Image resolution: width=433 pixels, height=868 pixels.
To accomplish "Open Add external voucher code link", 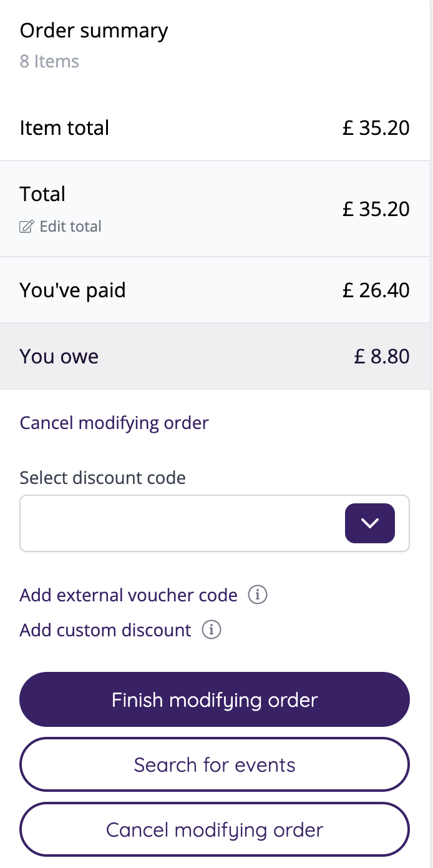I will pyautogui.click(x=129, y=595).
